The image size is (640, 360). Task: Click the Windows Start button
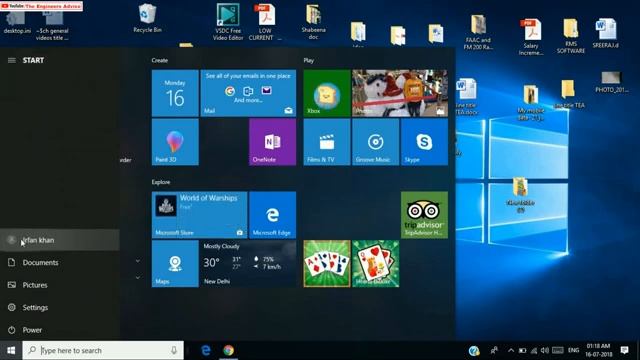tap(11, 350)
